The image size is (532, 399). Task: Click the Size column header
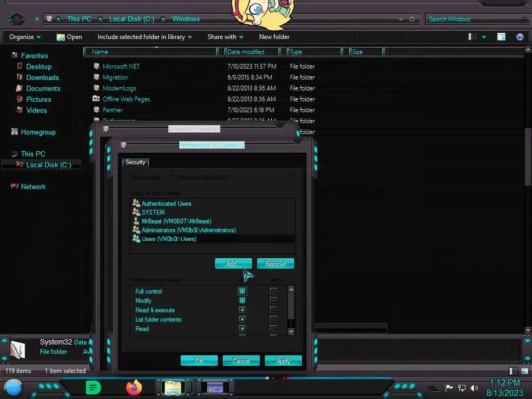366,51
